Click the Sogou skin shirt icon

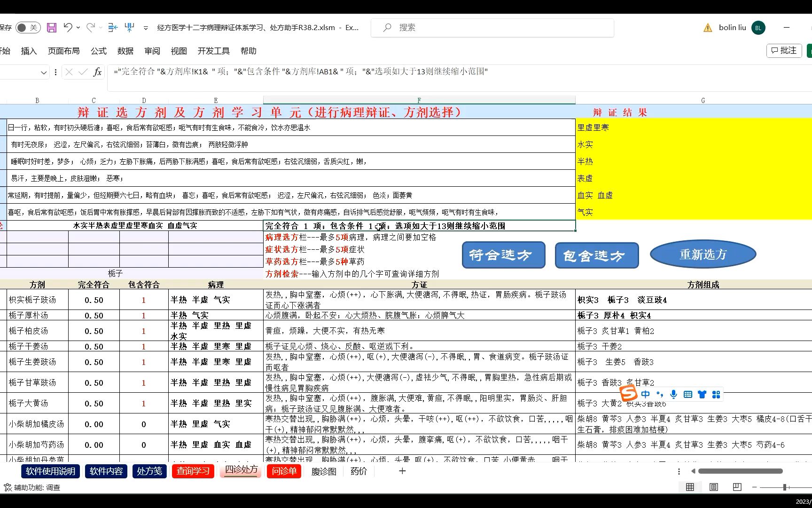(x=702, y=394)
